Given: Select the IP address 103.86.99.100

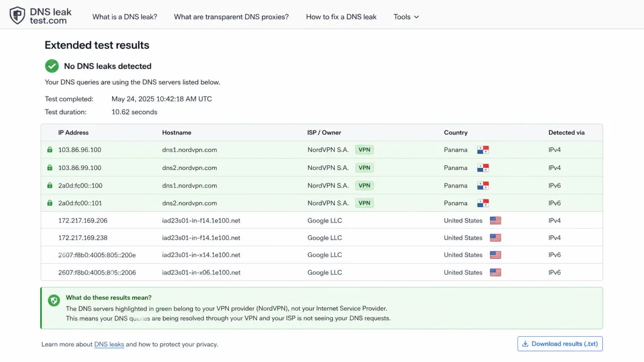Looking at the screenshot, I should tap(80, 168).
